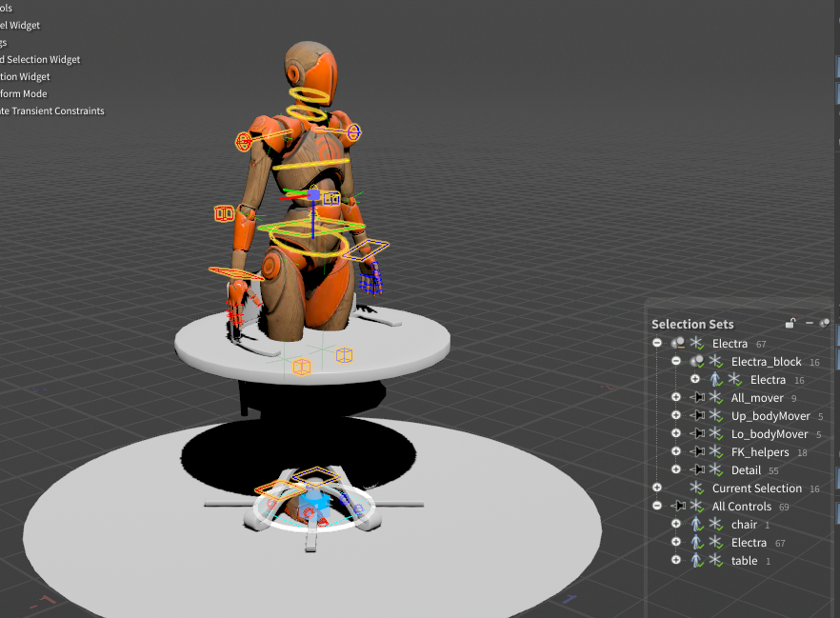Click asterisk icon of Current Selection row
This screenshot has height=618, width=840.
696,488
